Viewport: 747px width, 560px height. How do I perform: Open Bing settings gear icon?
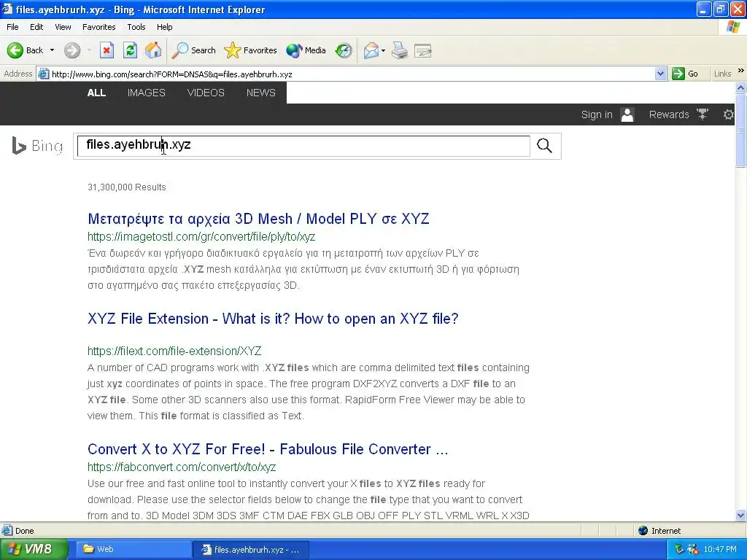pos(729,114)
